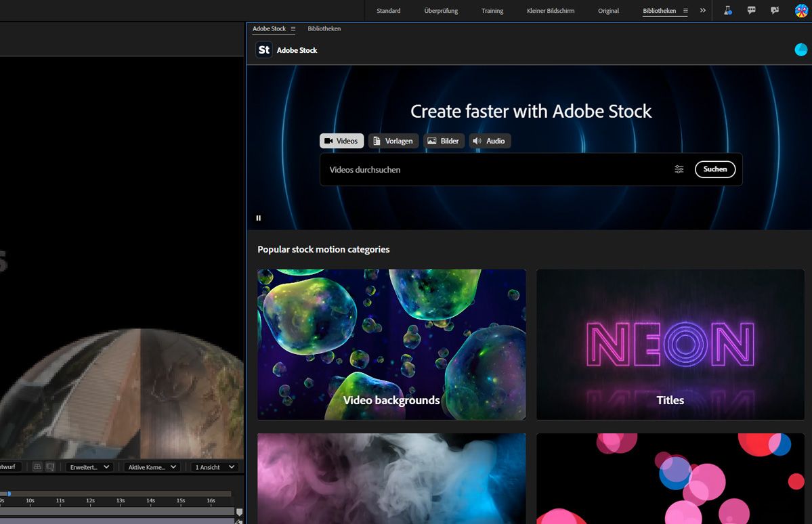Open the Bibliotheken workspace hamburger menu

point(685,11)
